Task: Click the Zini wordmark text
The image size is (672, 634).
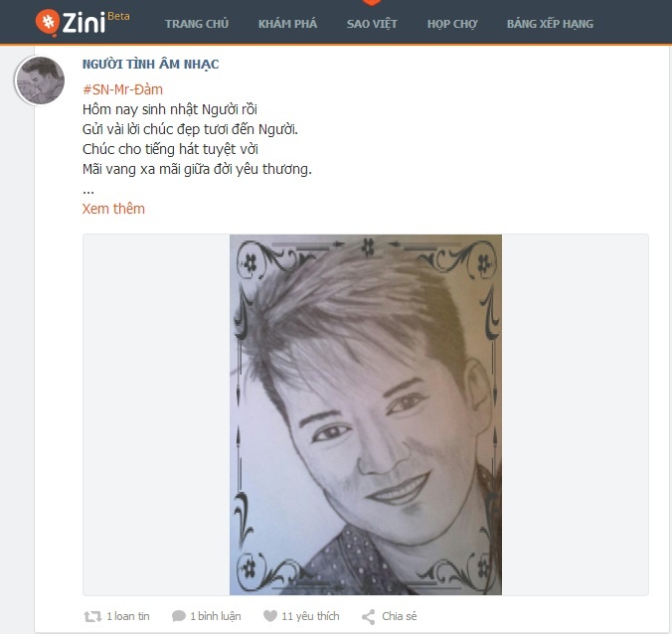Action: [x=84, y=23]
